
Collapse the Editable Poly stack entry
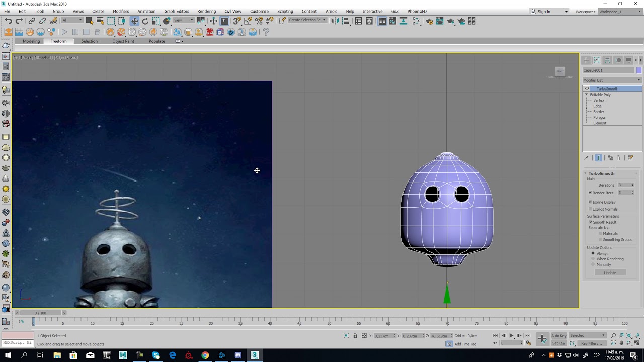586,95
